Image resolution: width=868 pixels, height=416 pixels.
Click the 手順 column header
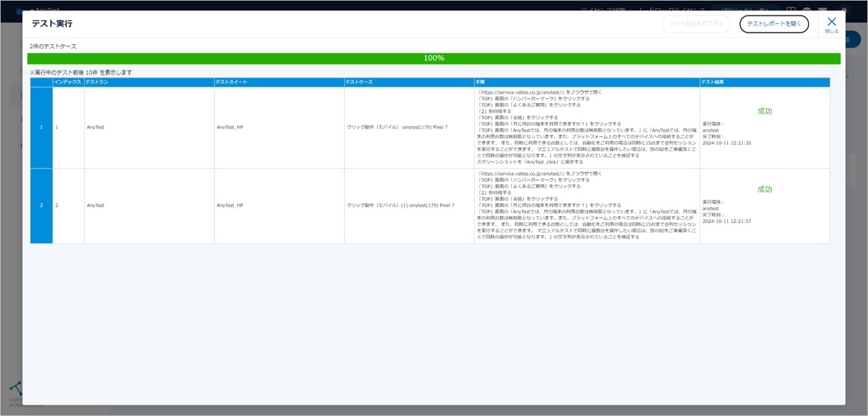point(480,82)
